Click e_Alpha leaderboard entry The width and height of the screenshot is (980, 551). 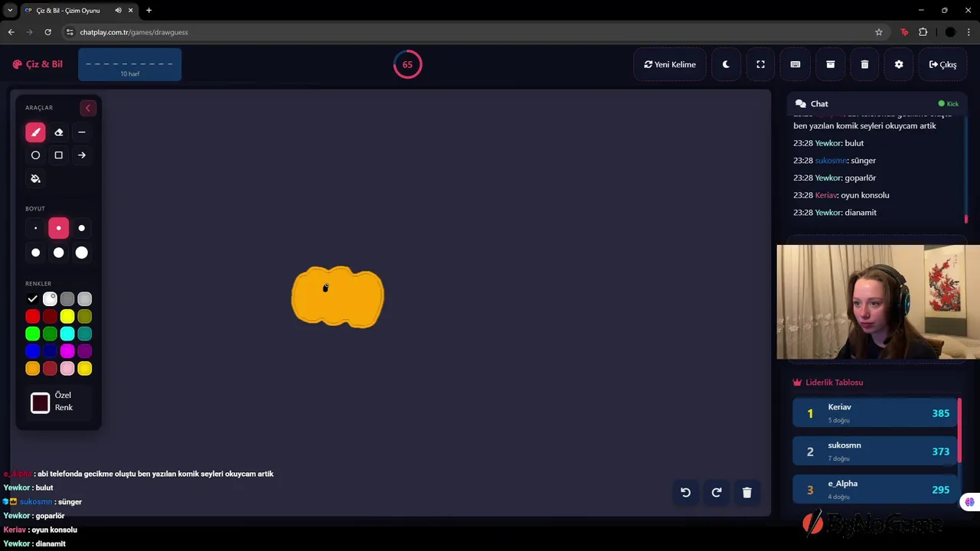click(874, 490)
